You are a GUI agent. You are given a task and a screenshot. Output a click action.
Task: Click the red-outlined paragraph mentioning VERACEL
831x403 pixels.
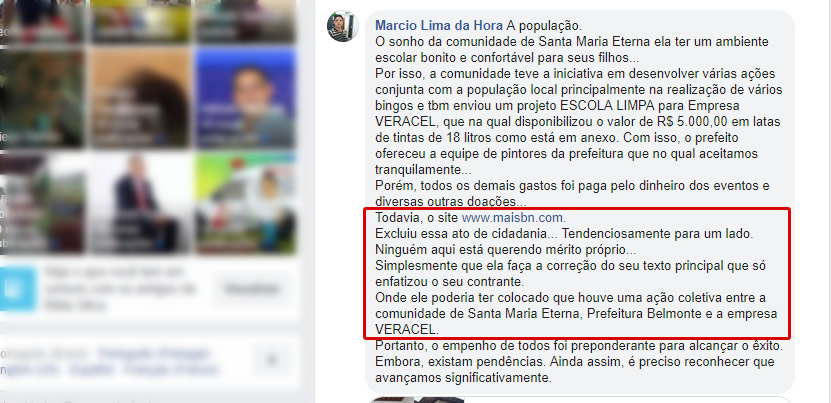click(x=577, y=273)
